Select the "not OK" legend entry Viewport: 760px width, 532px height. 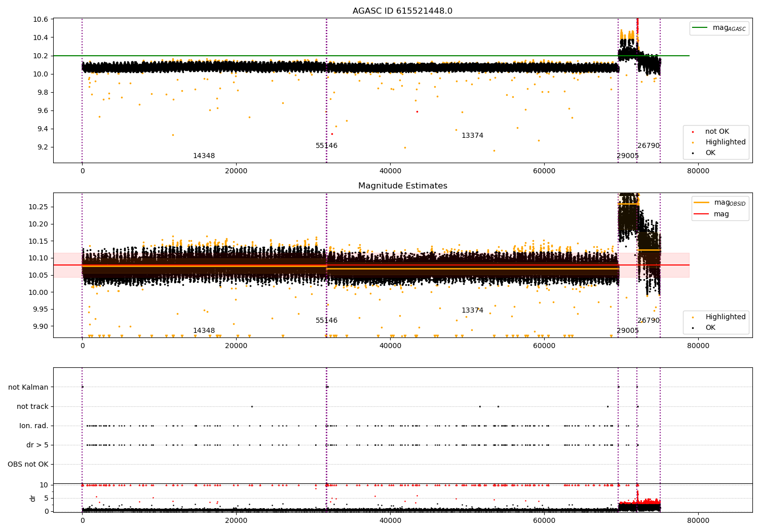click(x=716, y=132)
